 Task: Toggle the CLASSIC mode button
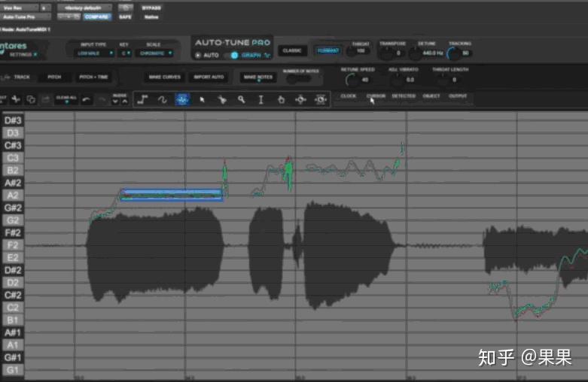292,50
